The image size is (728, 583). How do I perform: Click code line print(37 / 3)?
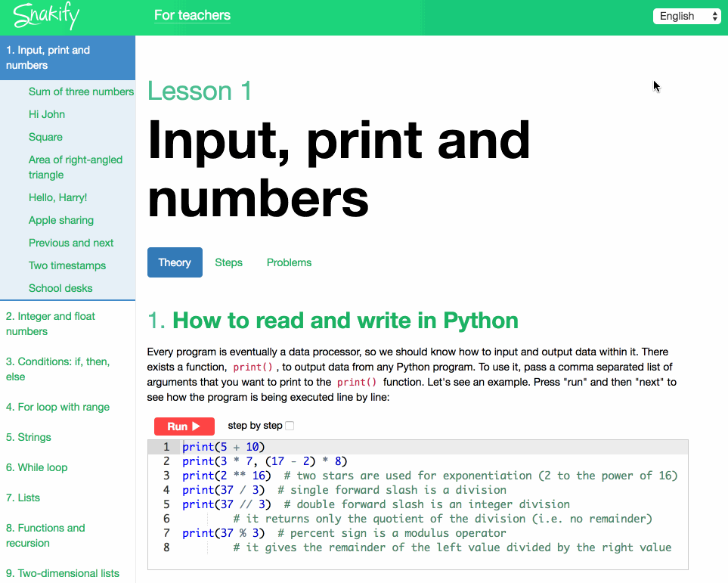(223, 490)
